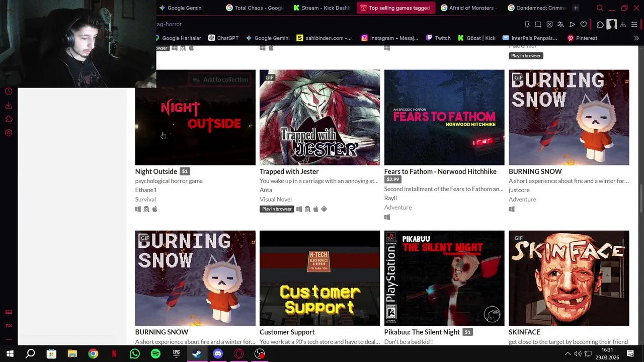Open Spotify from taskbar
The width and height of the screenshot is (644, 362).
tap(155, 354)
